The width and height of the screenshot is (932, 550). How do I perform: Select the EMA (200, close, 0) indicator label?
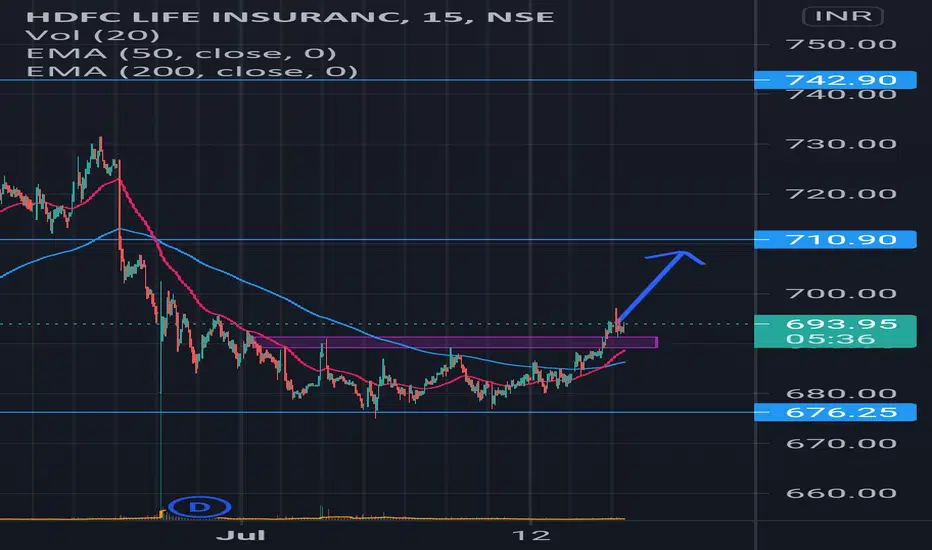[x=192, y=71]
